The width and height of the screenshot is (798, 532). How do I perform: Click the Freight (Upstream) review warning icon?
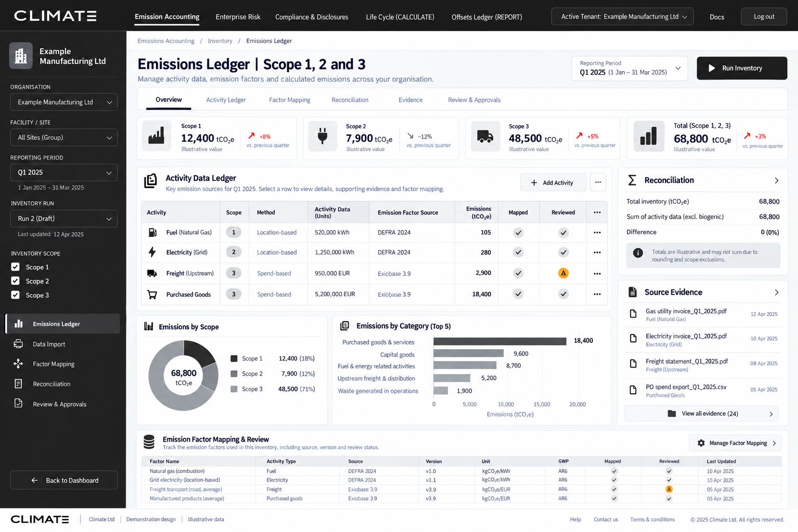click(563, 273)
